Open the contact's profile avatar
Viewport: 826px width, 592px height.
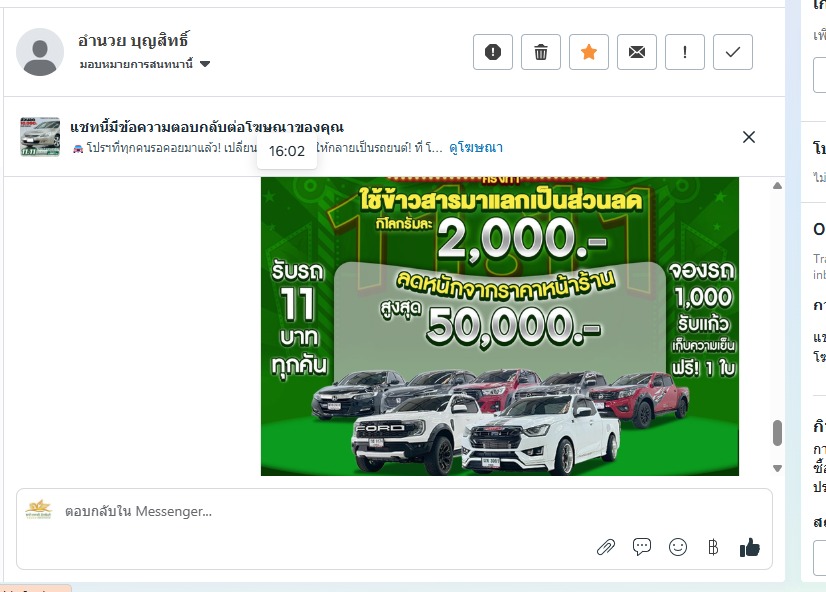[40, 52]
